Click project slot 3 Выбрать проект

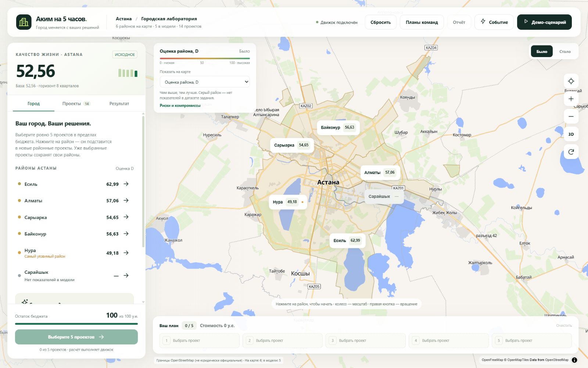[x=366, y=340]
